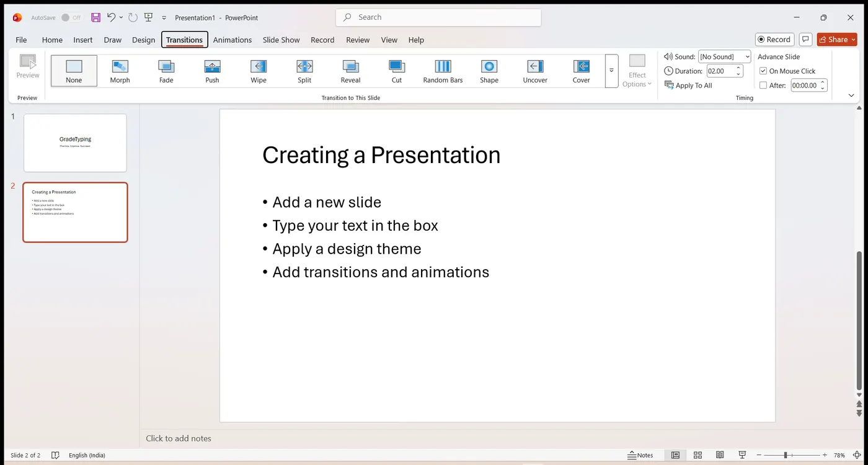Switch to Slide Sorter view
This screenshot has height=465, width=868.
click(x=697, y=455)
